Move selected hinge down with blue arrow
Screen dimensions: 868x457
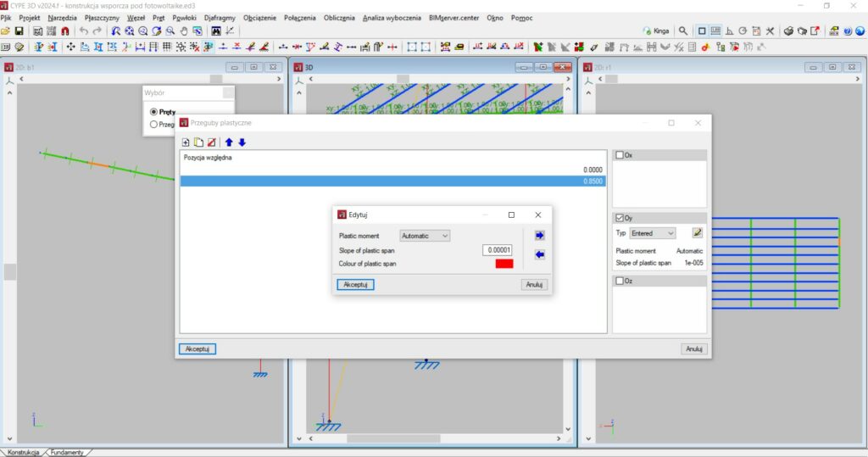pyautogui.click(x=242, y=142)
